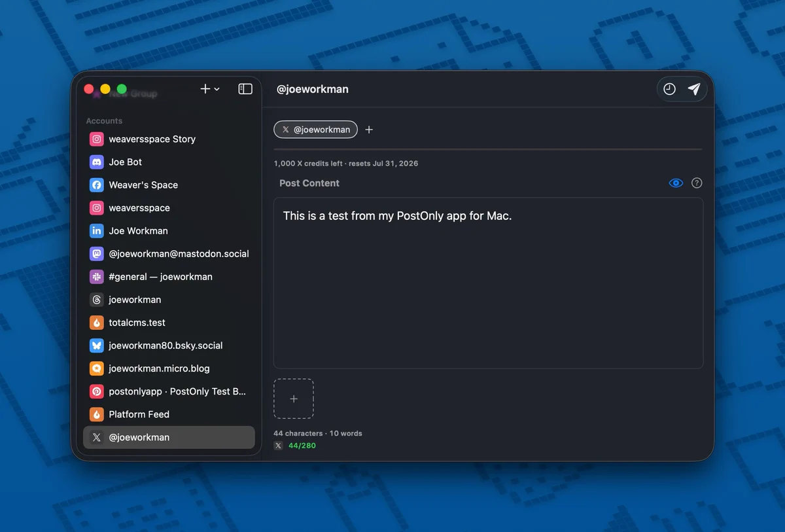
Task: Send the post with the paper plane icon
Action: pos(694,89)
